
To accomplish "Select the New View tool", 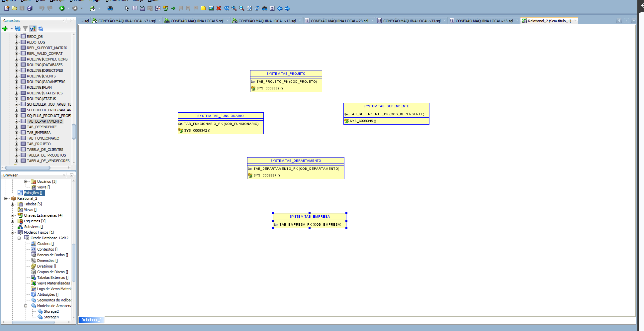I will 142,8.
